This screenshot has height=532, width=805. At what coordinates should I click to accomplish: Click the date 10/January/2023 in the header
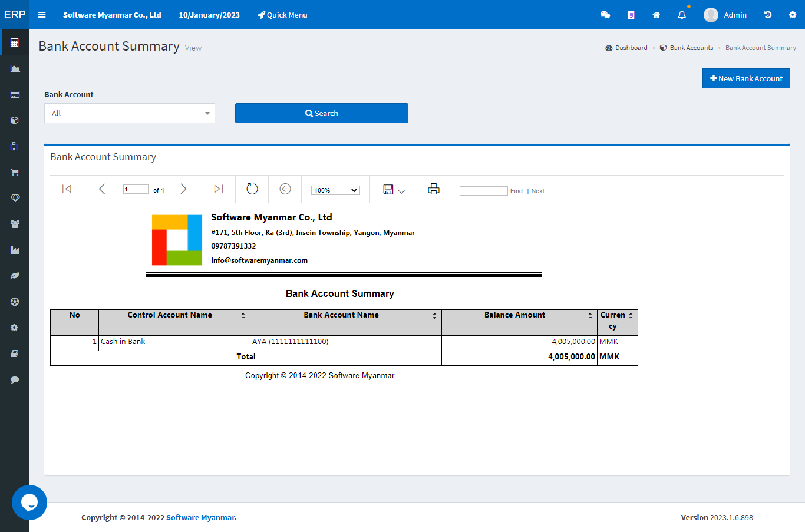pos(209,15)
